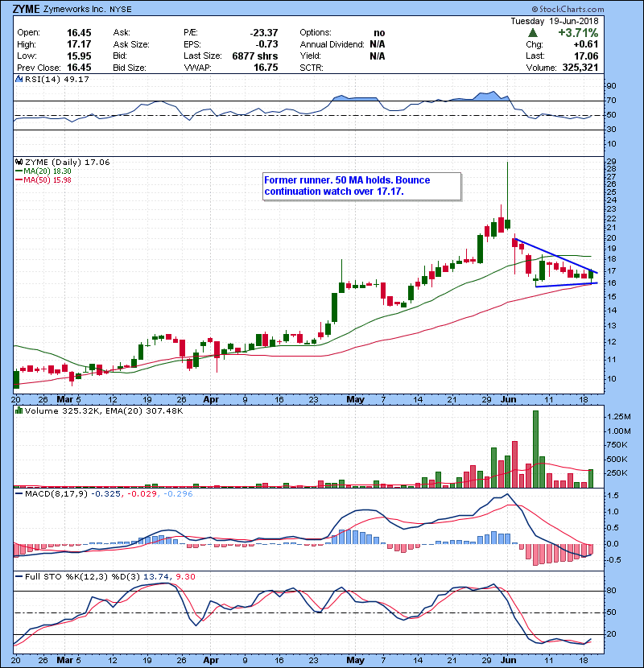Click the RSI(14) 49.17 label

pos(56,79)
